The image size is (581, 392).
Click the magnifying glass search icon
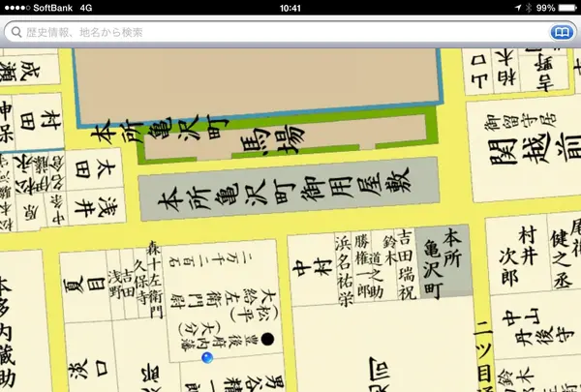tap(15, 32)
